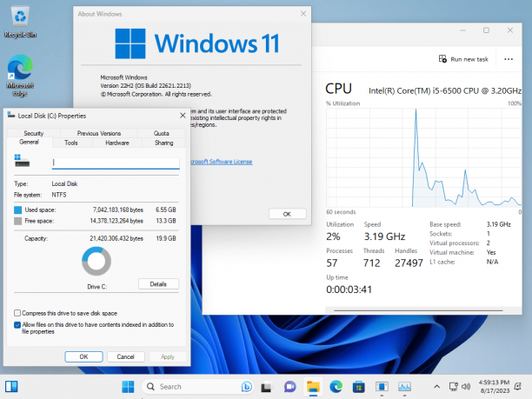Close the About Windows dialog
The height and width of the screenshot is (399, 532).
[303, 14]
